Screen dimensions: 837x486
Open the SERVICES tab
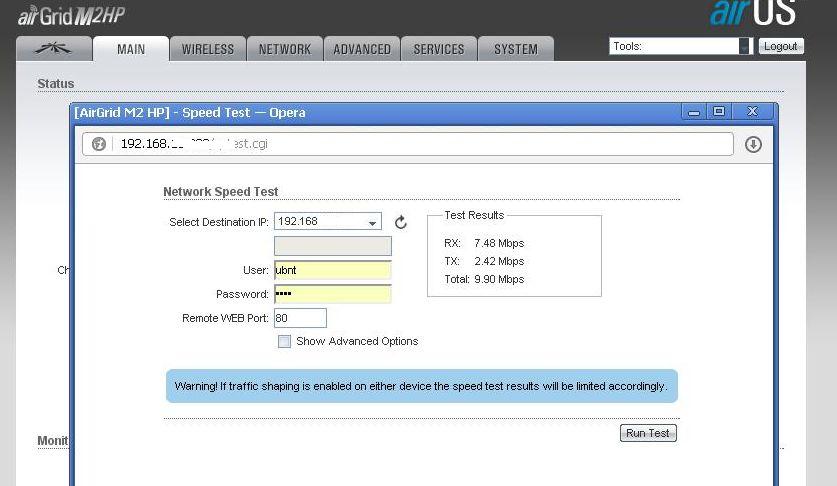coord(439,49)
